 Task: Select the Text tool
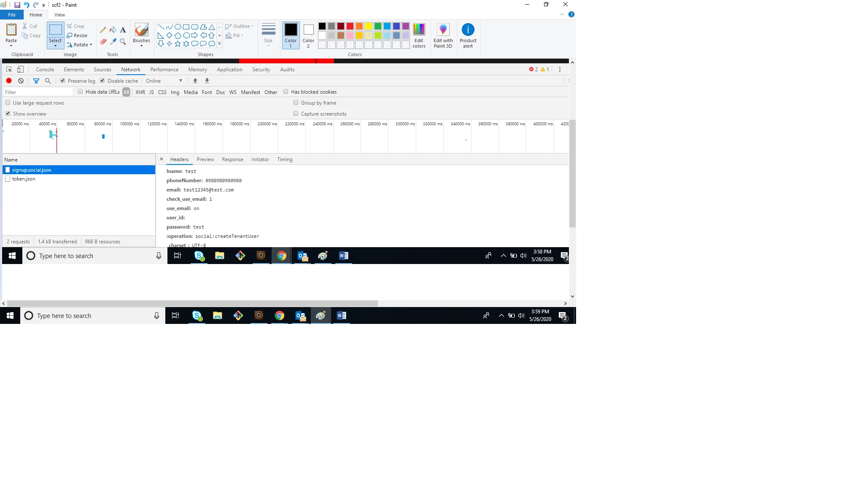click(123, 30)
